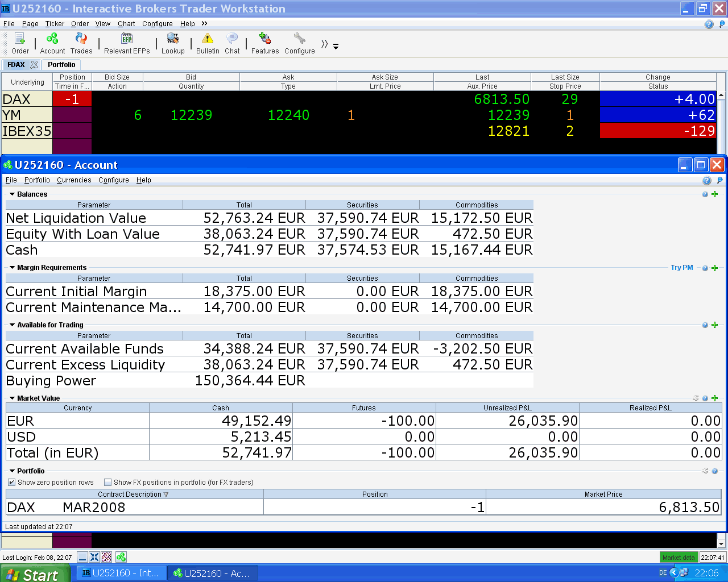Collapse the Market Value section
This screenshot has height=582, width=728.
(13, 398)
